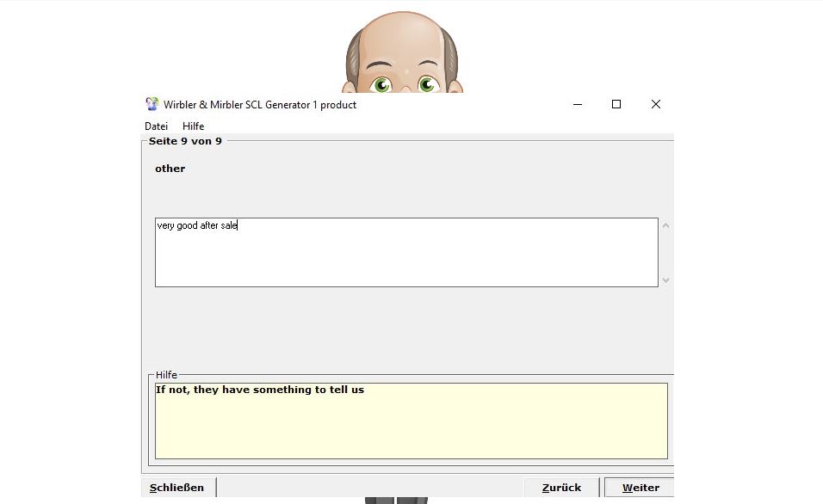
Task: Continue with the Weiter button
Action: click(x=640, y=488)
